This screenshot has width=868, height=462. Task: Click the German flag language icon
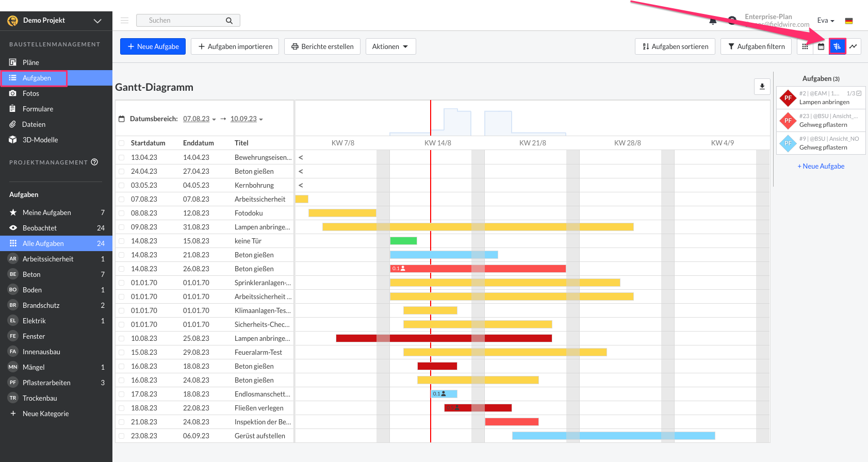[x=849, y=21]
